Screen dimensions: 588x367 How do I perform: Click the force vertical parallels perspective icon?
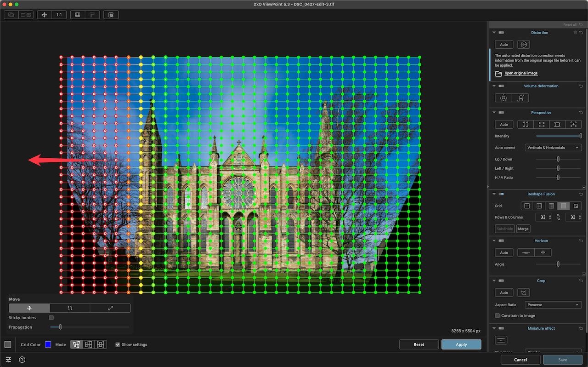pos(526,125)
